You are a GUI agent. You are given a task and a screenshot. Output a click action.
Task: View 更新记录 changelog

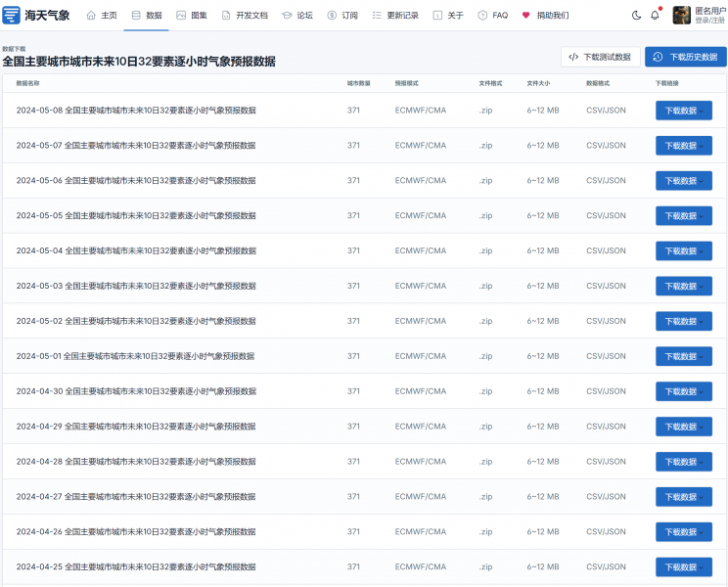pyautogui.click(x=395, y=16)
